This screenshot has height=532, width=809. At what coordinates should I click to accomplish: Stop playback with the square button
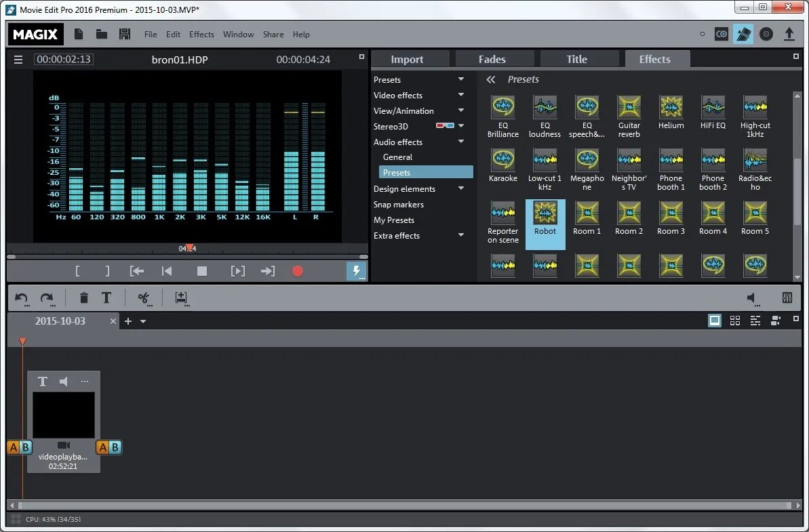coord(201,271)
